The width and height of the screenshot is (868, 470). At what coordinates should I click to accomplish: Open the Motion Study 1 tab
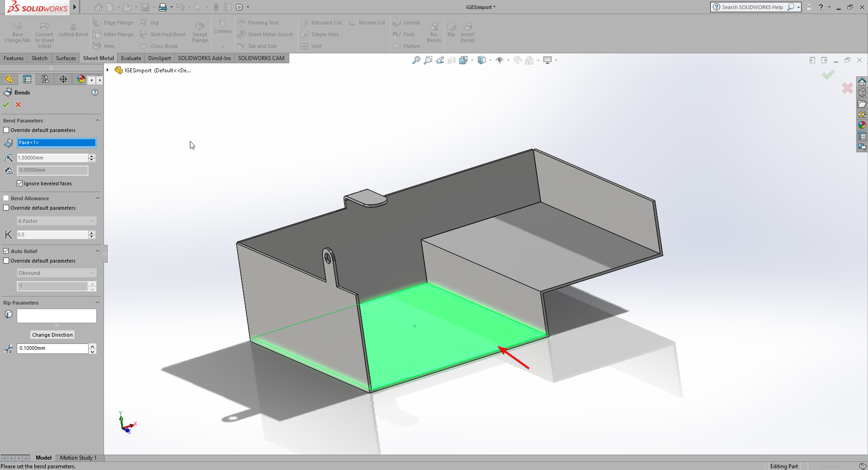tap(78, 458)
